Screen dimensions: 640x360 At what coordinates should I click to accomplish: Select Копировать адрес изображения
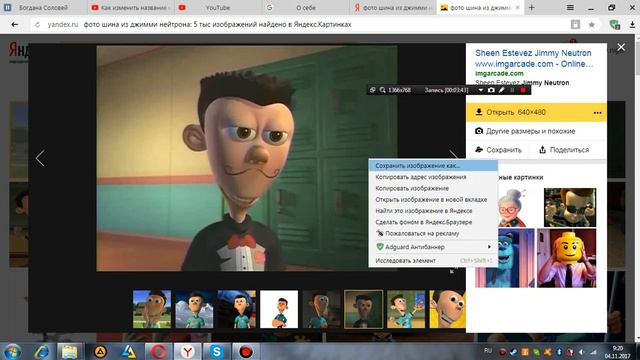(433, 177)
